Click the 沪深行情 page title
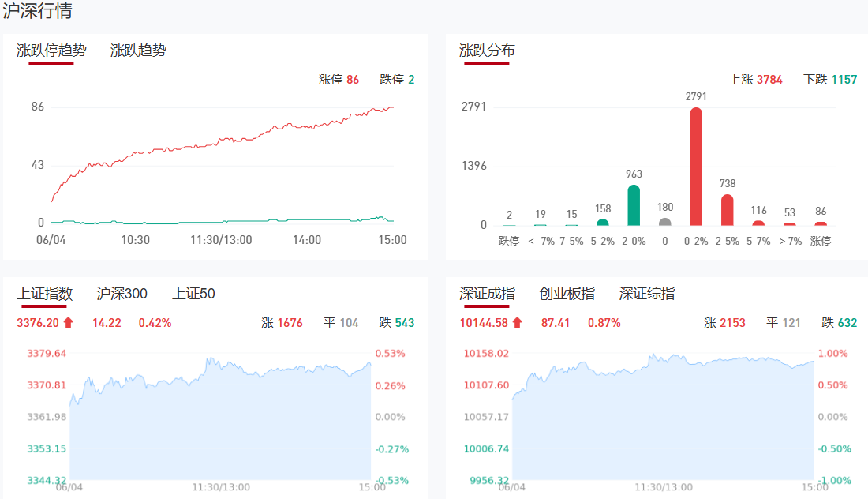This screenshot has height=499, width=868. pyautogui.click(x=38, y=12)
